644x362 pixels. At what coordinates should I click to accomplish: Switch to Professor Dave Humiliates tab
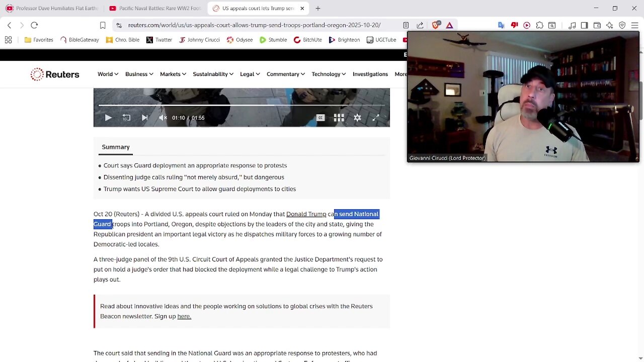(x=51, y=9)
